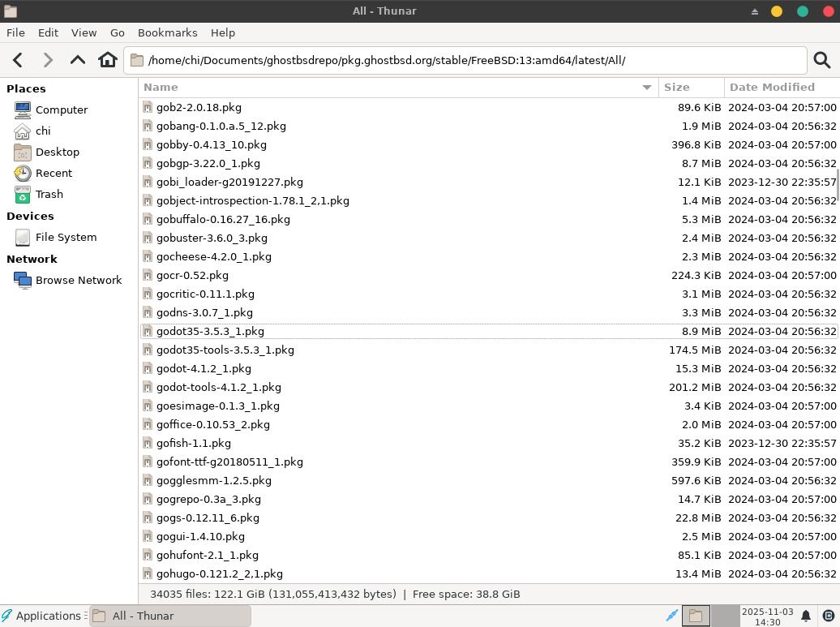The height and width of the screenshot is (627, 840).
Task: Open the Applications menu in panel
Action: pos(42,616)
